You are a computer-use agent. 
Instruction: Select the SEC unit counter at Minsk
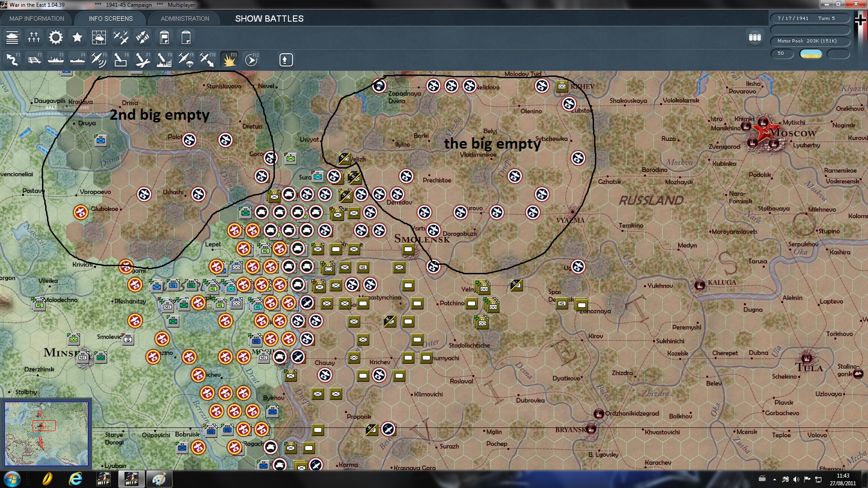click(x=83, y=357)
